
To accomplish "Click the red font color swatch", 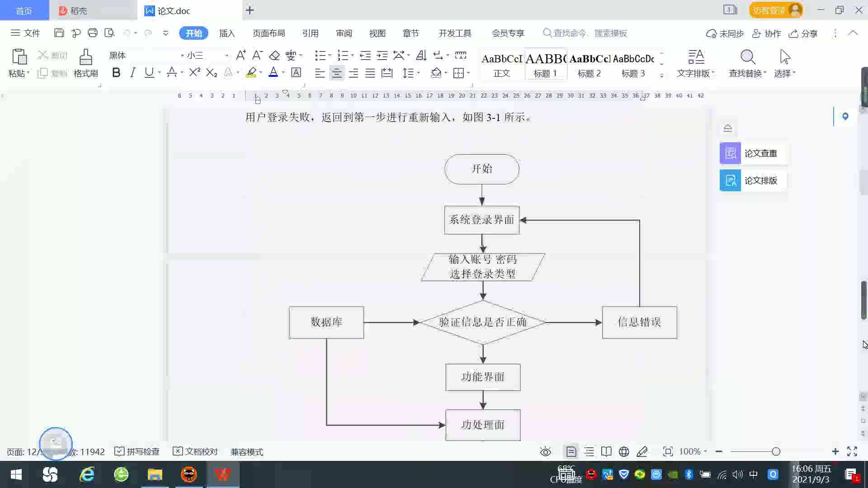I will pos(273,73).
